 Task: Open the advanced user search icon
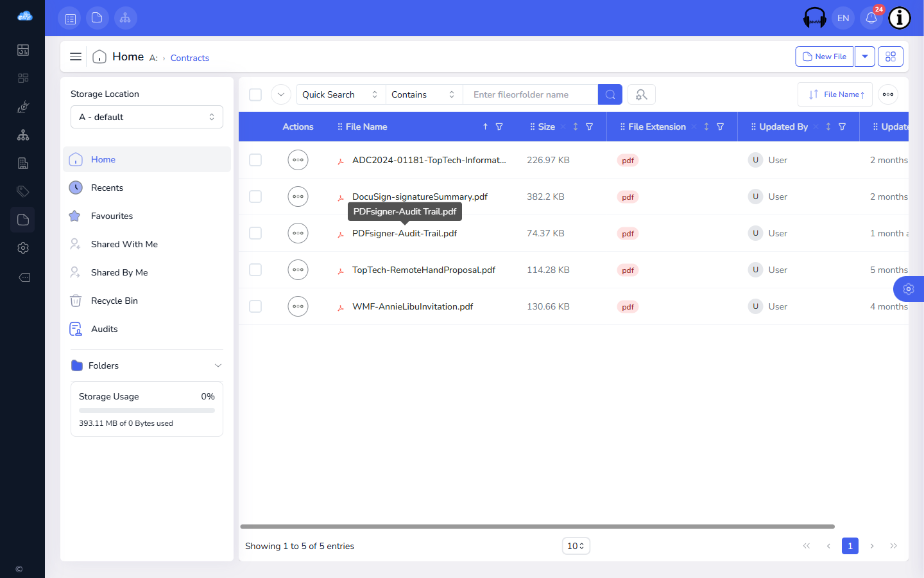point(642,94)
